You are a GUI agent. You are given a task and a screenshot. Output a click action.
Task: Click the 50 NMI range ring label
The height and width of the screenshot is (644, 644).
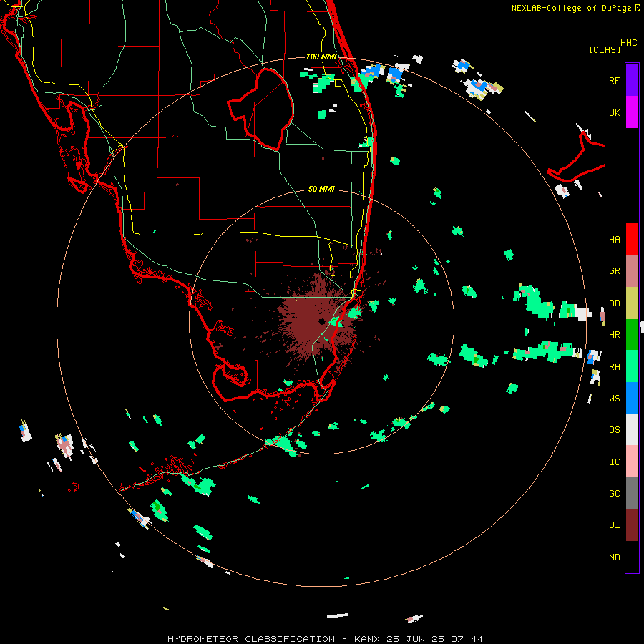pos(321,189)
